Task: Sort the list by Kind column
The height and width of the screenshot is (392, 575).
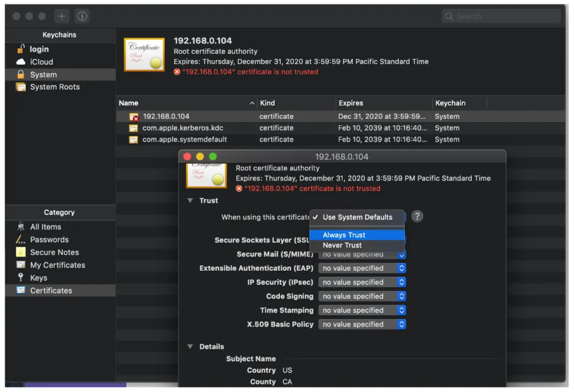Action: 297,103
